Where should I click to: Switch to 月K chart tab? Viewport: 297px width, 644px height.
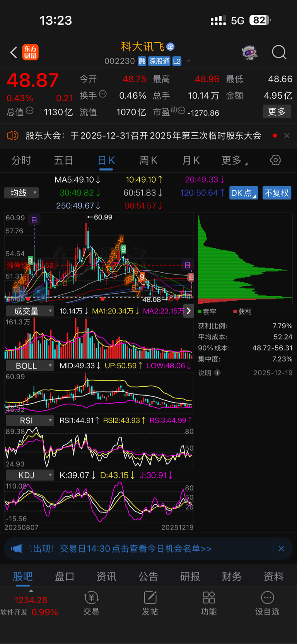click(191, 161)
